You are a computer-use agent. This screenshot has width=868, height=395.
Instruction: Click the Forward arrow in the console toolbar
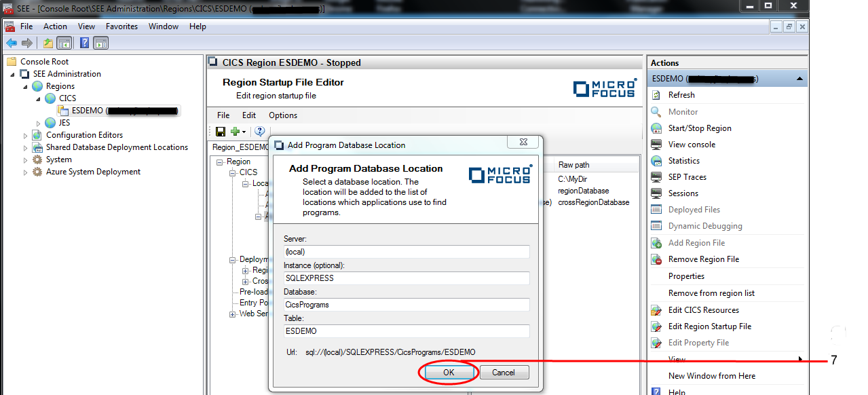point(27,43)
